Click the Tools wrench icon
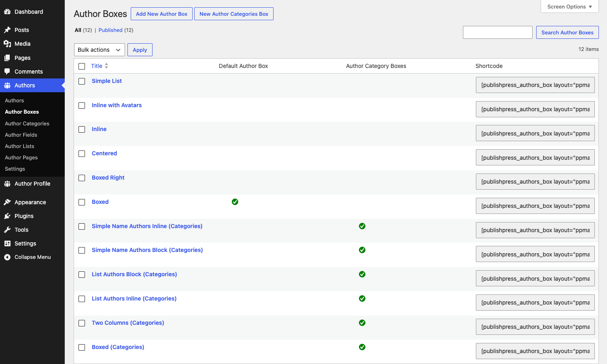Viewport: 607px width, 364px height. tap(7, 230)
